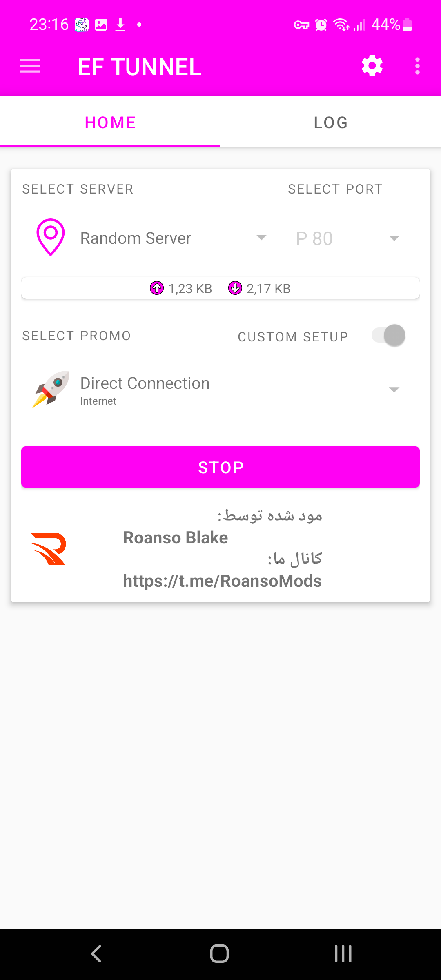441x980 pixels.
Task: Tap the magenta location pin icon
Action: point(51,237)
